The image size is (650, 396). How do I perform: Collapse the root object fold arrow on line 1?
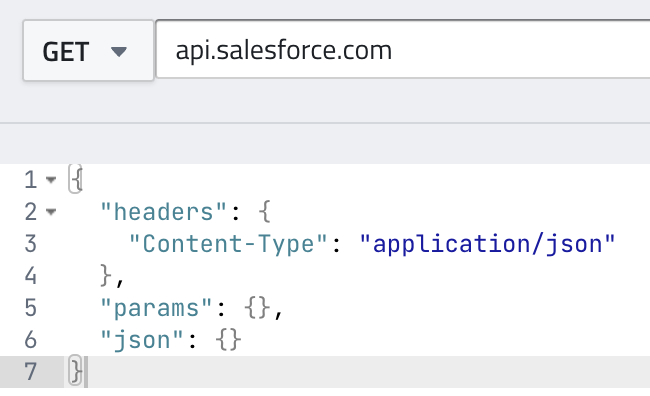(51, 180)
